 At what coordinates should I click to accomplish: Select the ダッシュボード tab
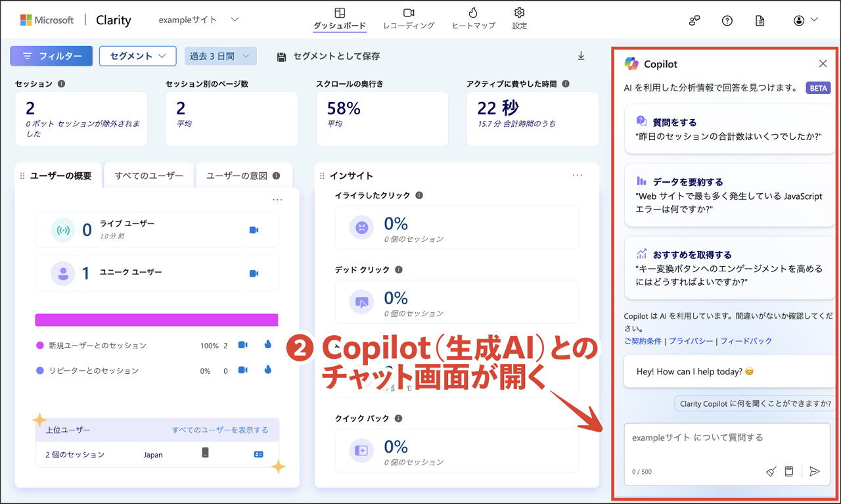point(339,18)
